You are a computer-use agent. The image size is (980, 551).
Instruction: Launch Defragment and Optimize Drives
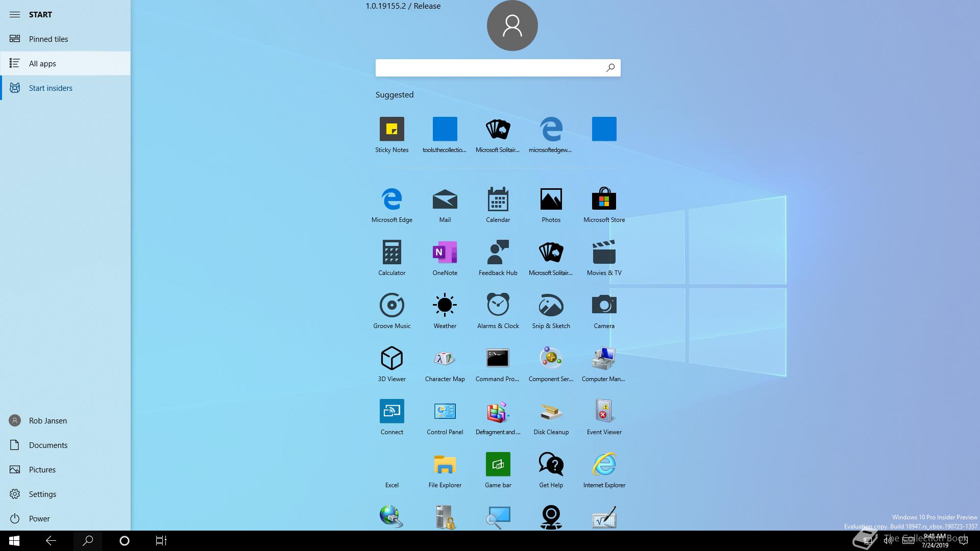tap(498, 417)
